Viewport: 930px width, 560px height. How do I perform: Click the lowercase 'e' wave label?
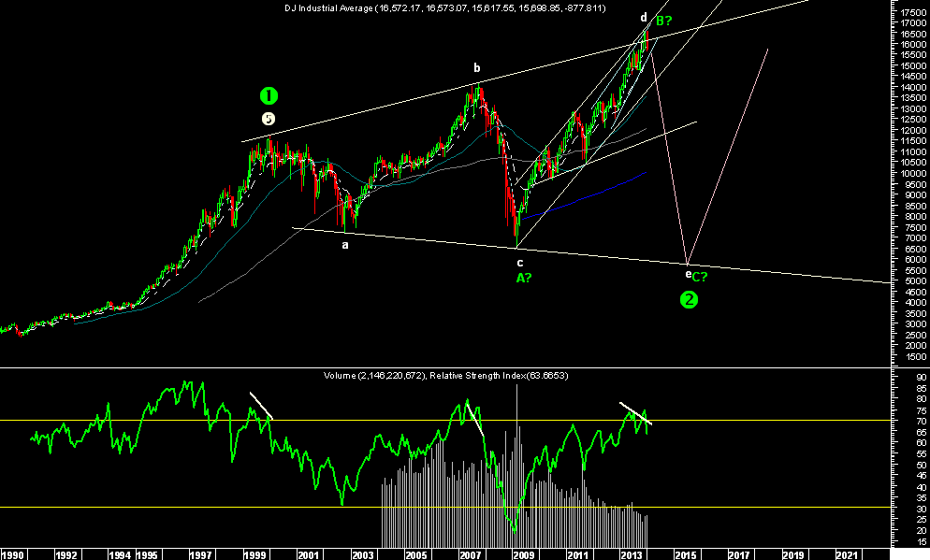(x=688, y=274)
